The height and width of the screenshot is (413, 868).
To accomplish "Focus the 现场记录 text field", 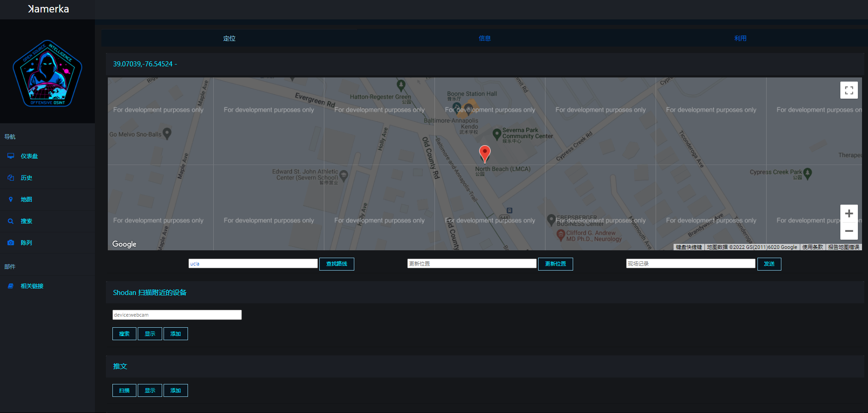I will [691, 264].
